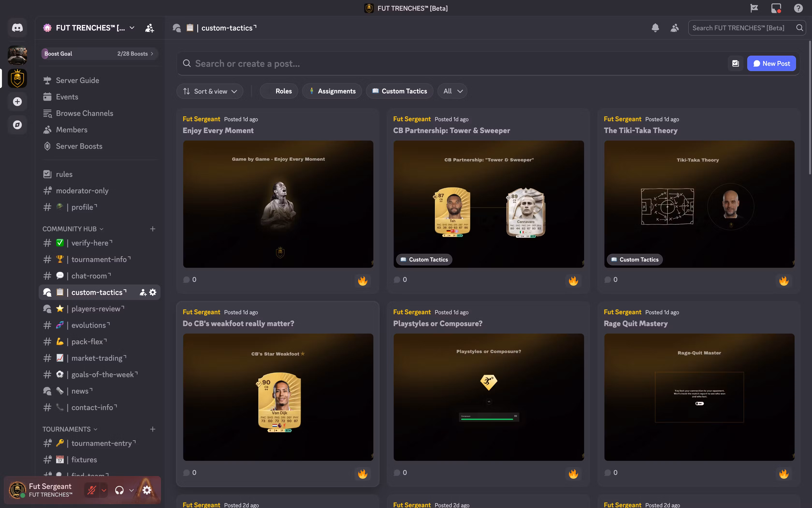Toggle headphone deafen
Image resolution: width=812 pixels, height=508 pixels.
[x=119, y=490]
